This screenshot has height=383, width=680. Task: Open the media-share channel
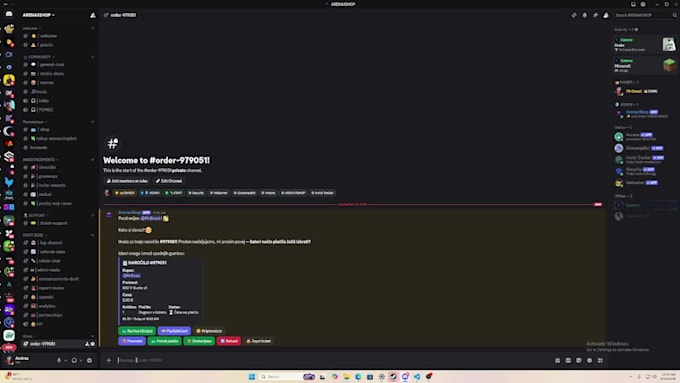[x=59, y=74]
